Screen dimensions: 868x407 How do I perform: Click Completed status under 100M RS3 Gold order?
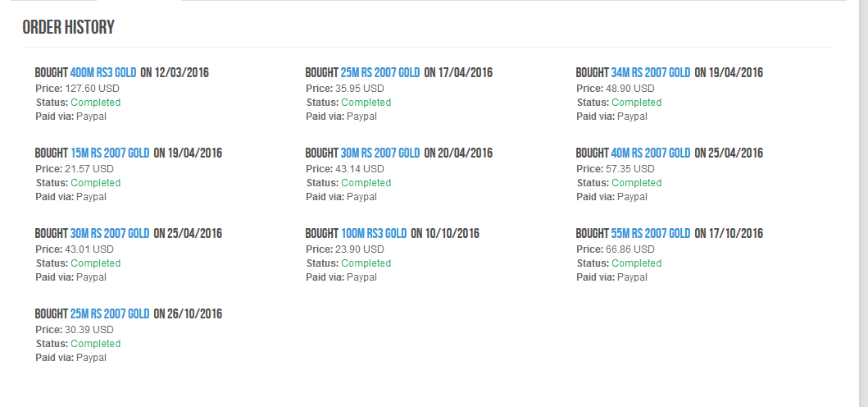click(366, 263)
